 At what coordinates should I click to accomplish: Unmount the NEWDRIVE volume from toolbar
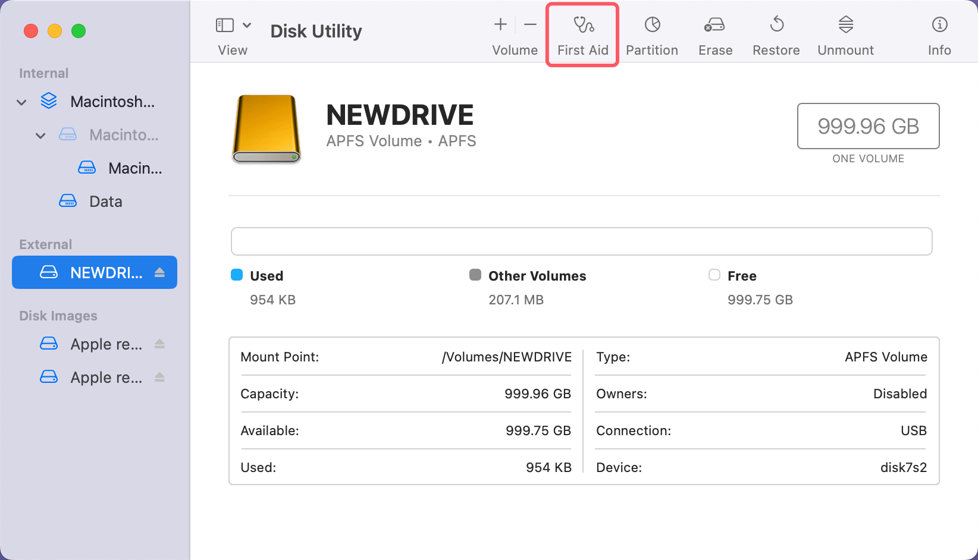tap(845, 35)
